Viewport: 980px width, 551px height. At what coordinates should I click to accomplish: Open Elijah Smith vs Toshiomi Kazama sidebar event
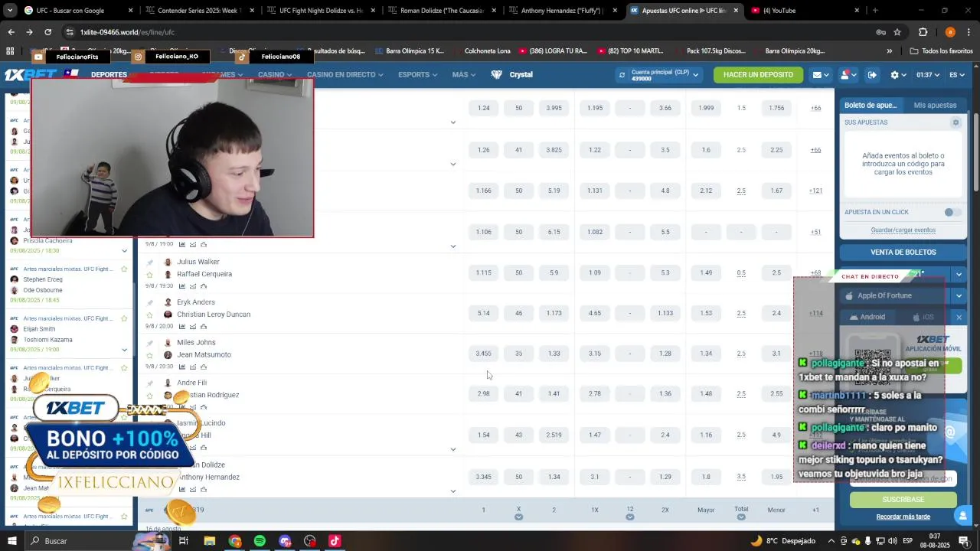[x=67, y=334]
